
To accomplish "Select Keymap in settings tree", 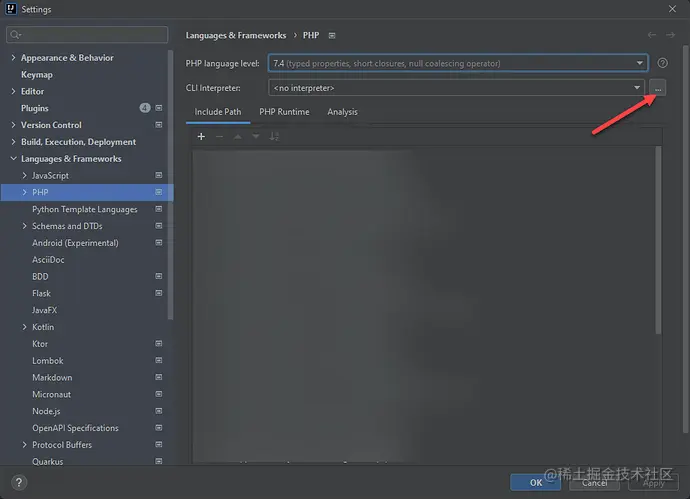I will pyautogui.click(x=37, y=75).
